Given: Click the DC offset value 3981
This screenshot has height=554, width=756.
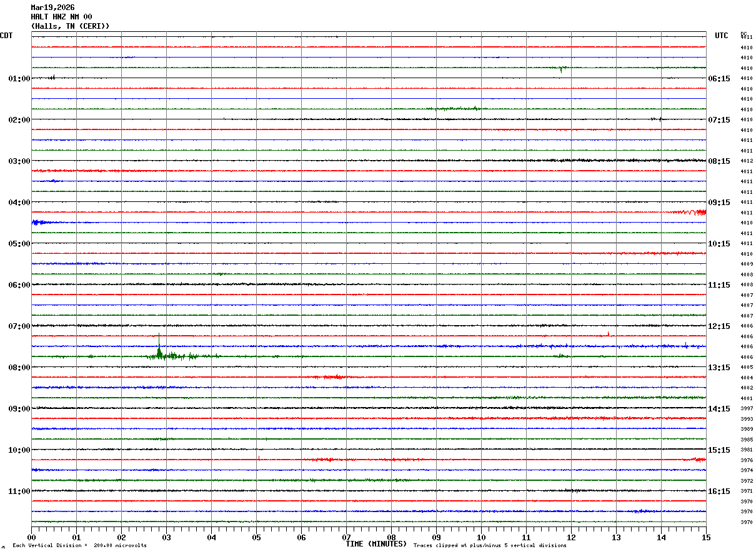Looking at the screenshot, I should pos(747,450).
